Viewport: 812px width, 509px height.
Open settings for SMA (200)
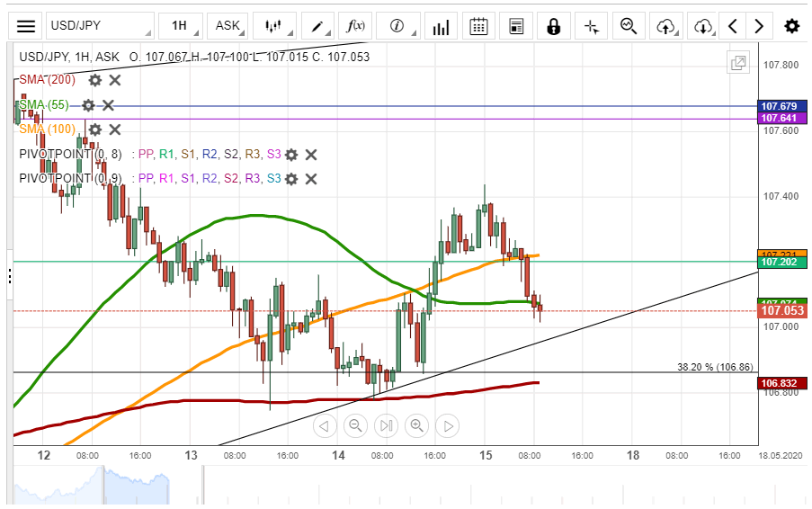pos(94,80)
